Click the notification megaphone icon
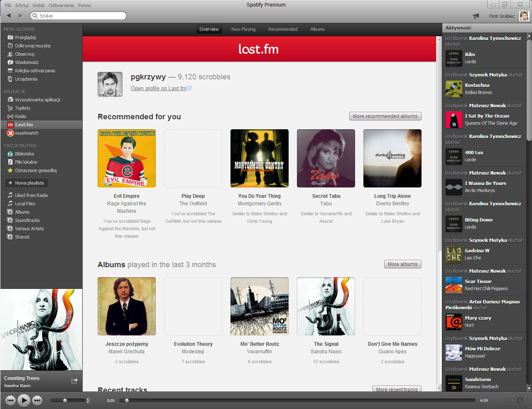Screen dimensions: 532x409 (x=476, y=16)
